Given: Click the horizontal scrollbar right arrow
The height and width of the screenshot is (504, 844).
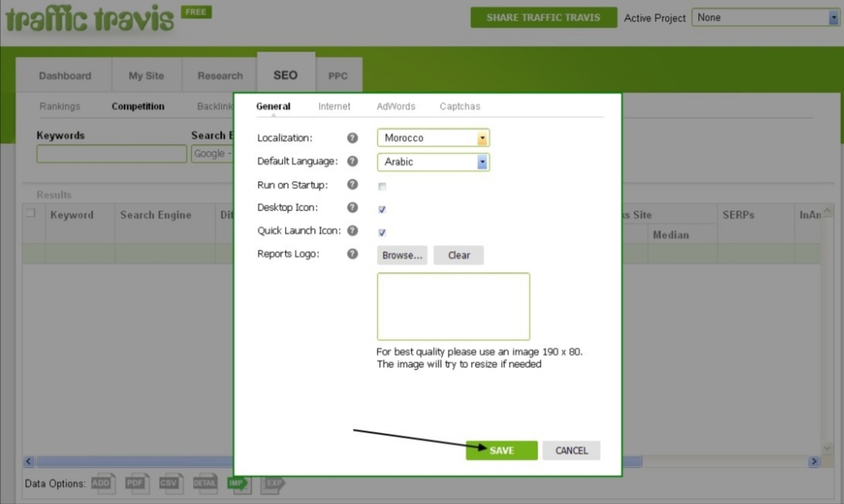Looking at the screenshot, I should pyautogui.click(x=814, y=461).
